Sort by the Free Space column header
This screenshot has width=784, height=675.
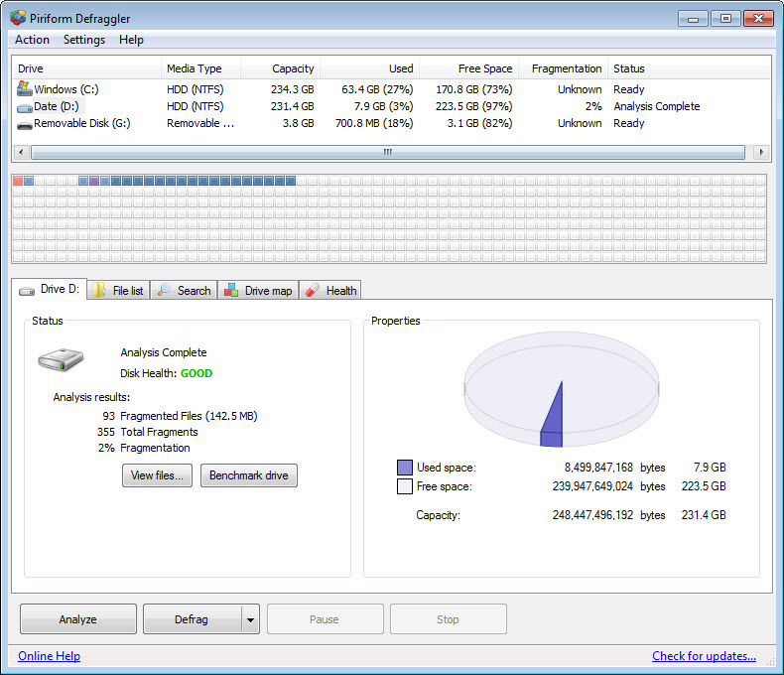click(469, 68)
